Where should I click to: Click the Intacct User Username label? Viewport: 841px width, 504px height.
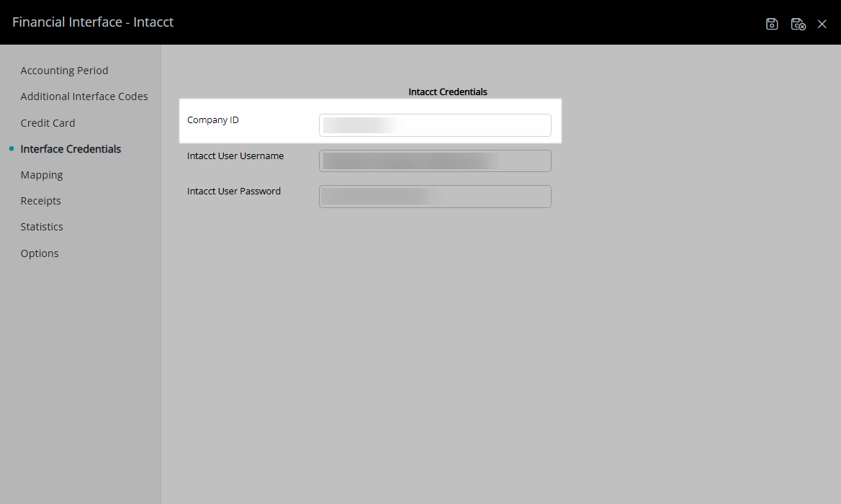pos(235,156)
